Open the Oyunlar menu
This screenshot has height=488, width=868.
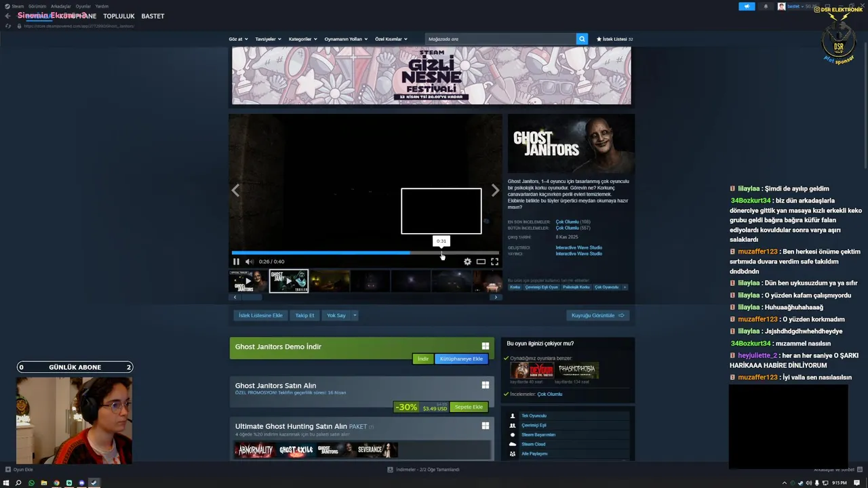pyautogui.click(x=83, y=6)
